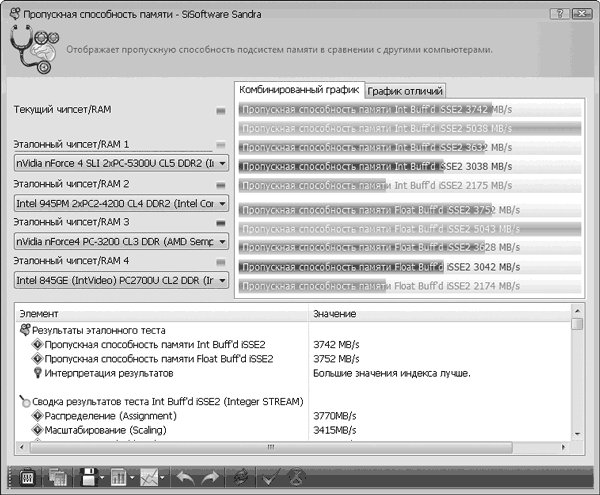Image resolution: width=600 pixels, height=495 pixels.
Task: Click the help question mark button
Action: (x=559, y=14)
